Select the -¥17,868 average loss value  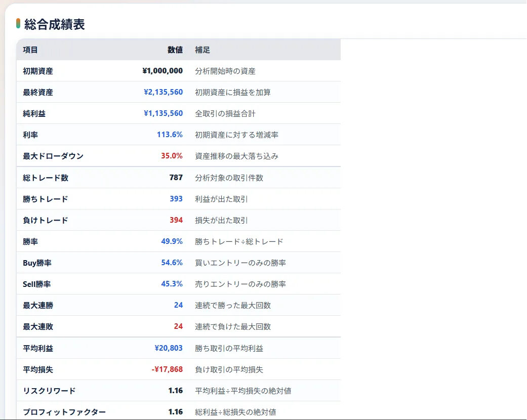[167, 369]
